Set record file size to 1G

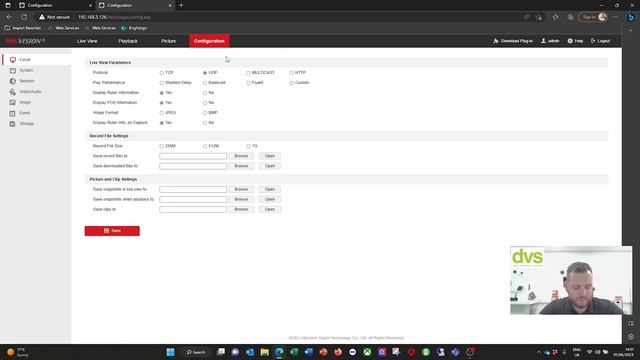248,146
